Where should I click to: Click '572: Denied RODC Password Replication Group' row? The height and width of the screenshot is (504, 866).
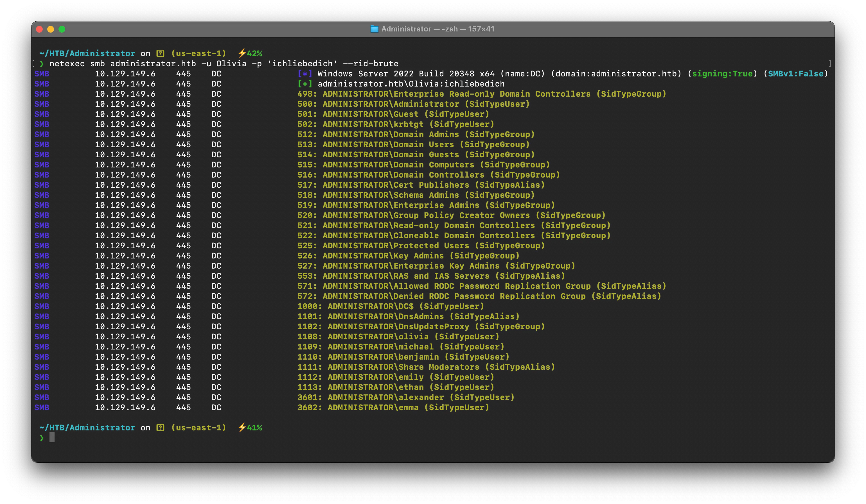pos(479,296)
